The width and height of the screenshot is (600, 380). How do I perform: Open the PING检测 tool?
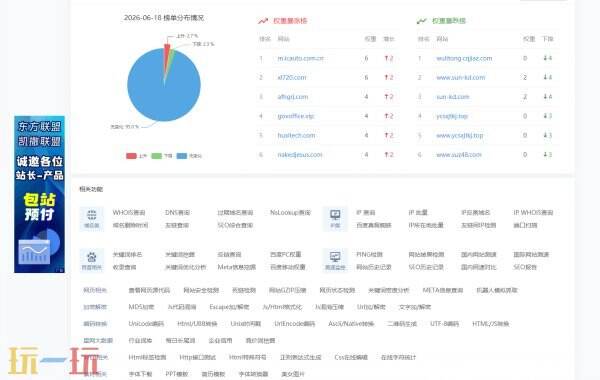point(369,254)
